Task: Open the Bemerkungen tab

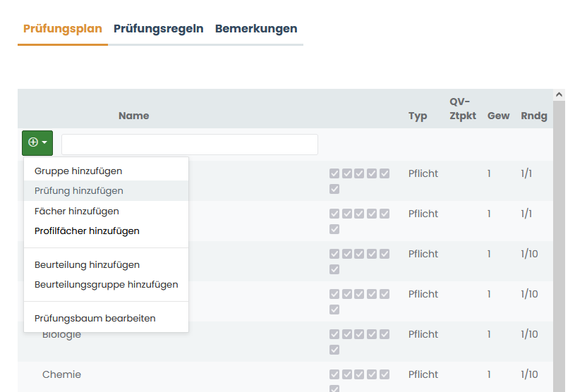Action: tap(256, 29)
